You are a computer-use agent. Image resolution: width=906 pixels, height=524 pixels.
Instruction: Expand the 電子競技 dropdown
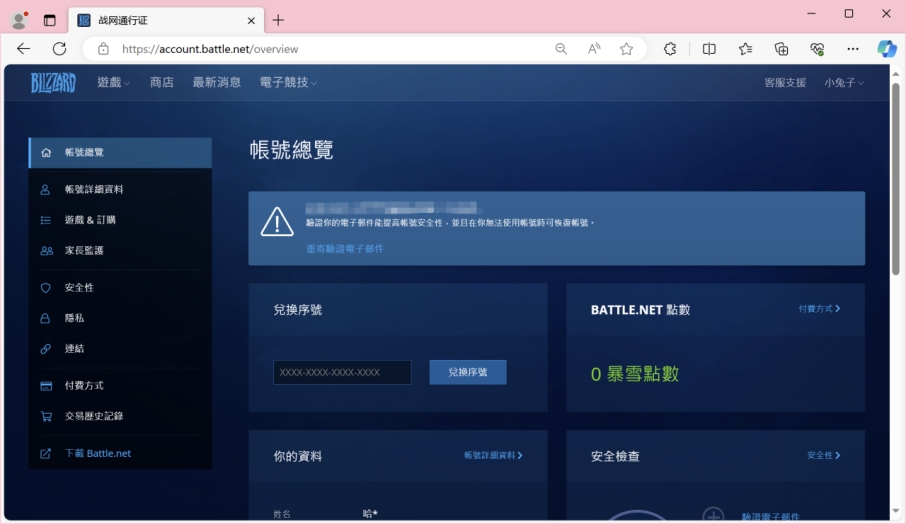click(x=288, y=83)
